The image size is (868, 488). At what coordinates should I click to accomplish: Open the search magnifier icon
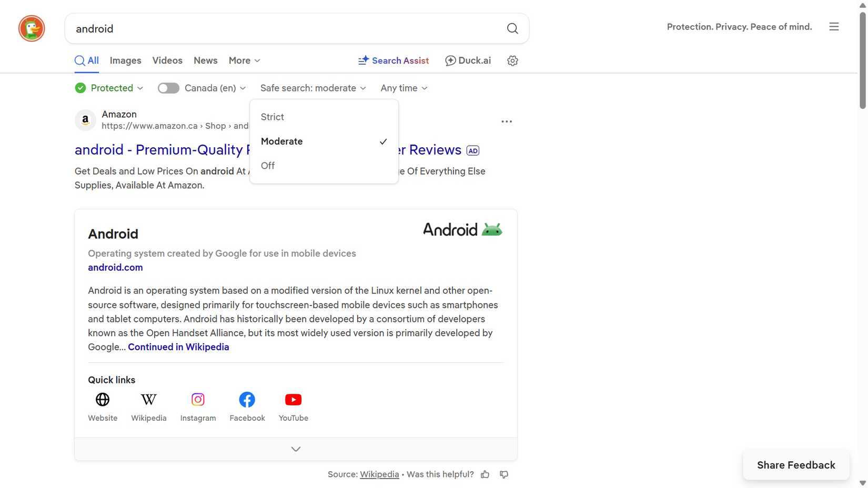[511, 28]
